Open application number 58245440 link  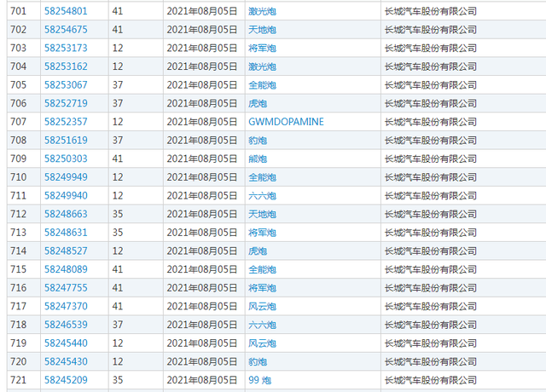pyautogui.click(x=66, y=343)
